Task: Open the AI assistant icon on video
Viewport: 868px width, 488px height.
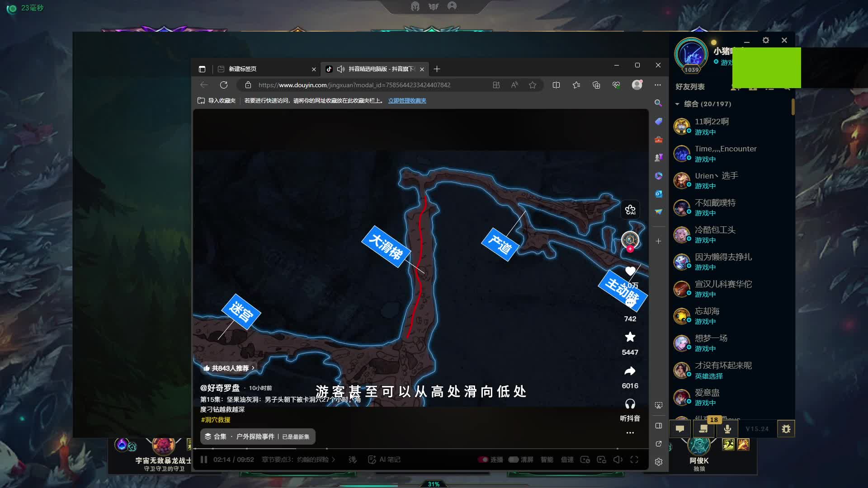Action: tap(630, 210)
